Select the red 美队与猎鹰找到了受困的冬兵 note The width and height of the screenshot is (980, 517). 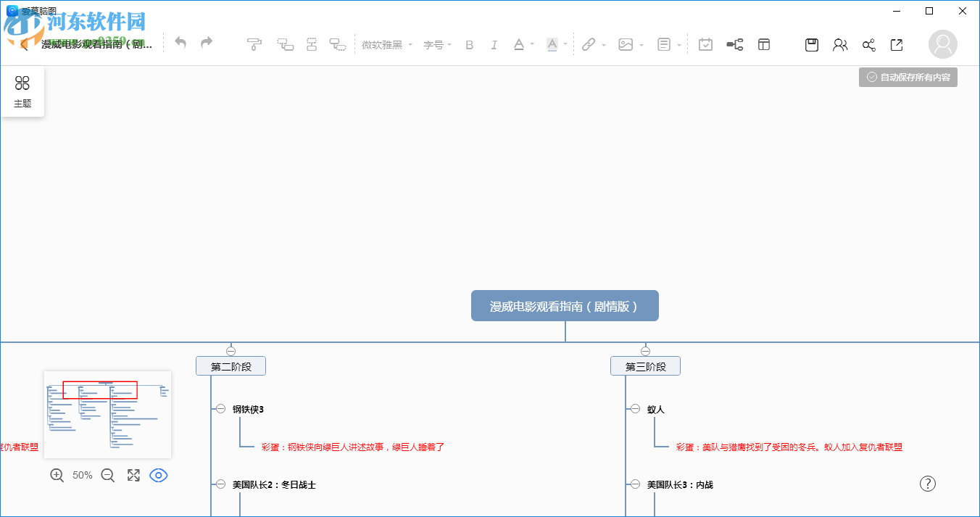tap(789, 447)
